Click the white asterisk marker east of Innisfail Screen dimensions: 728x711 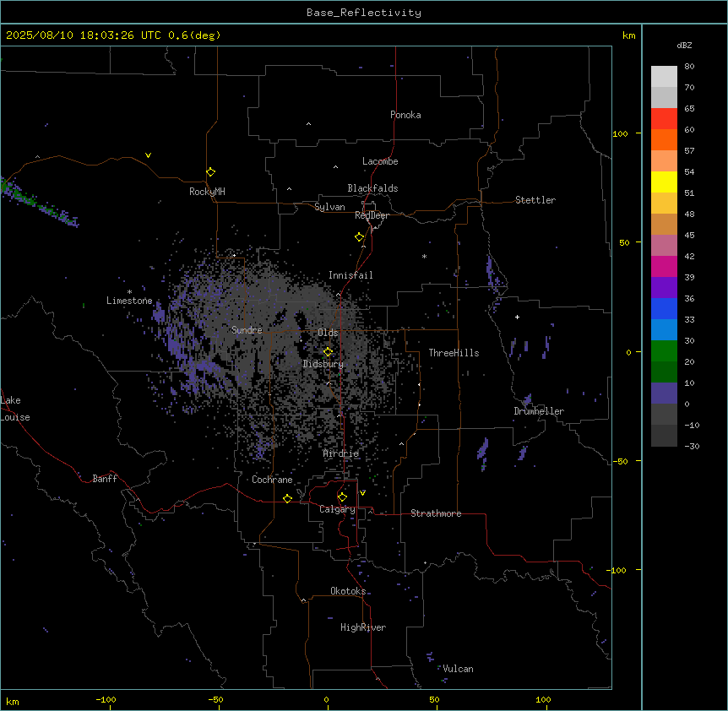click(424, 256)
